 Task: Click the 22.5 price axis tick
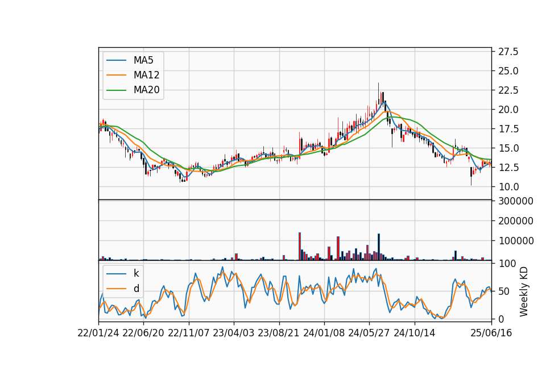[x=508, y=90]
